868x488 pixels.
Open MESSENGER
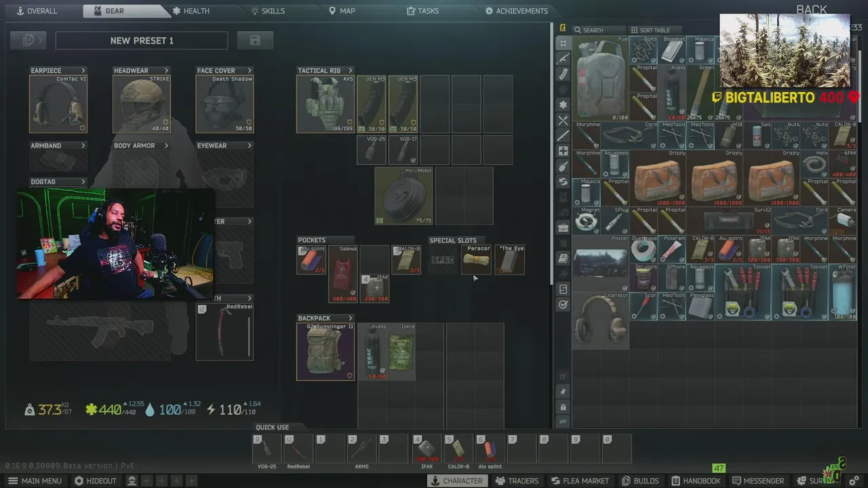tap(757, 481)
